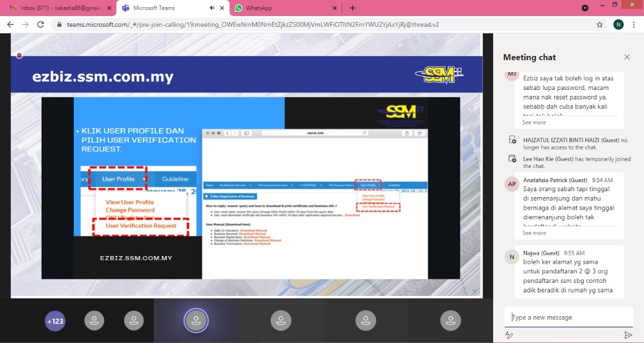Expand the +123 participants overflow
Image resolution: width=644 pixels, height=343 pixels.
coord(55,321)
